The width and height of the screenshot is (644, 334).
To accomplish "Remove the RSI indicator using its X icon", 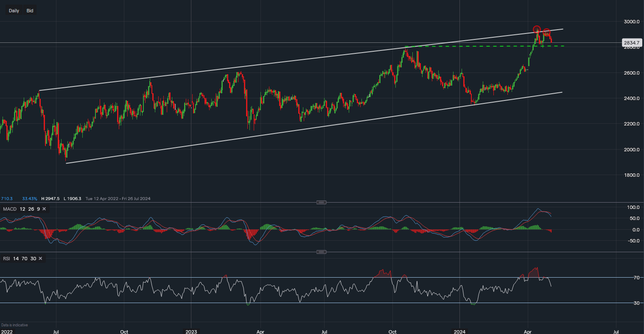I will tap(40, 258).
